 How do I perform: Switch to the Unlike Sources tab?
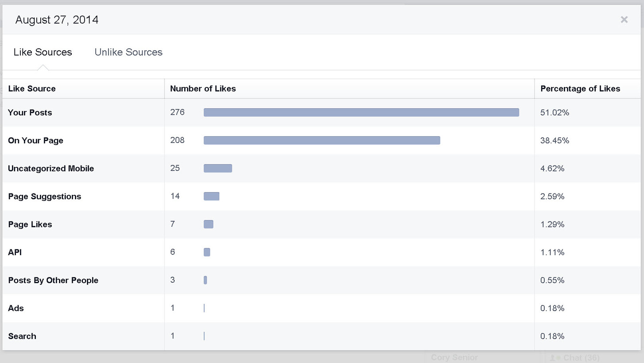[x=128, y=52]
